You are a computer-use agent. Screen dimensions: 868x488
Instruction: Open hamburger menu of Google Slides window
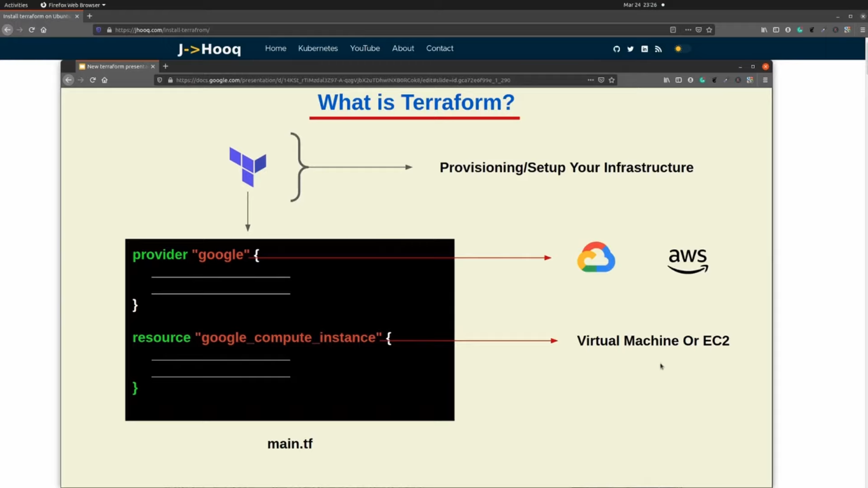point(765,80)
